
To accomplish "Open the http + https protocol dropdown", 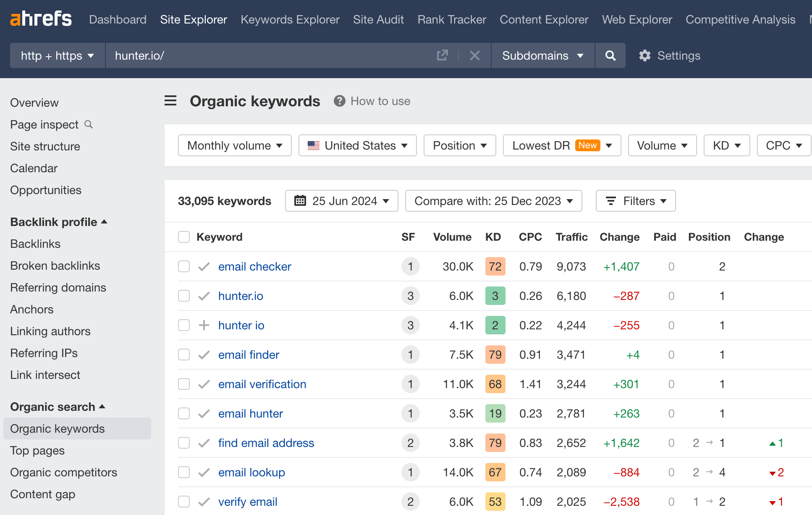I will click(58, 55).
